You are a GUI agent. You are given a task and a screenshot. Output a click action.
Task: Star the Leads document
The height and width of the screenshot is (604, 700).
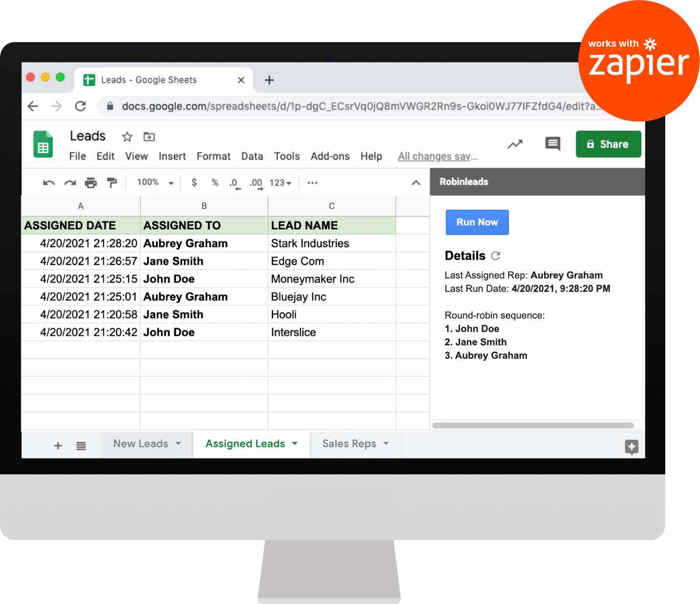point(127,137)
